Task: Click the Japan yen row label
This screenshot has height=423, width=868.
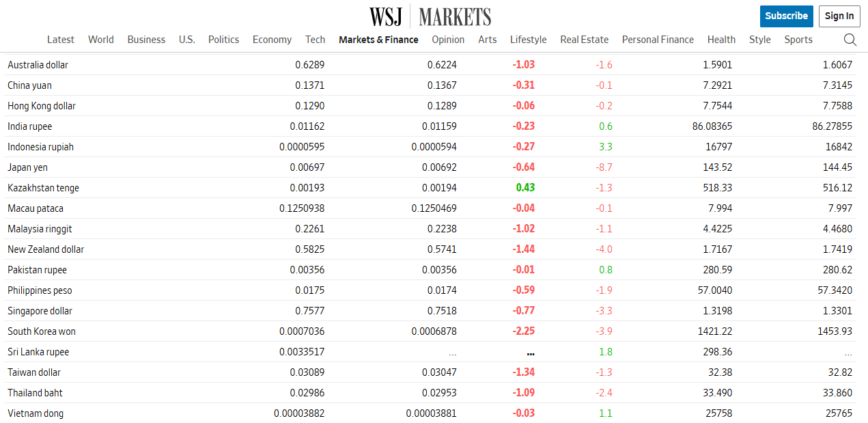Action: pos(28,167)
